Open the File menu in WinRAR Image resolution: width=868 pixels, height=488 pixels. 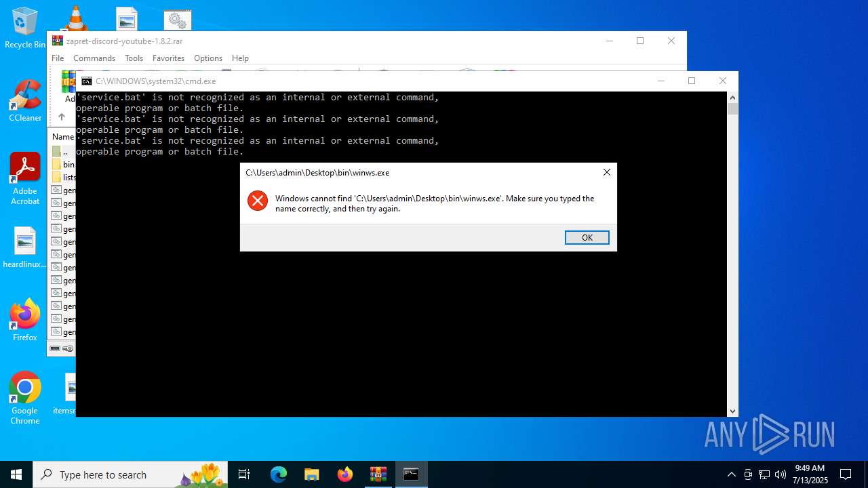(58, 58)
